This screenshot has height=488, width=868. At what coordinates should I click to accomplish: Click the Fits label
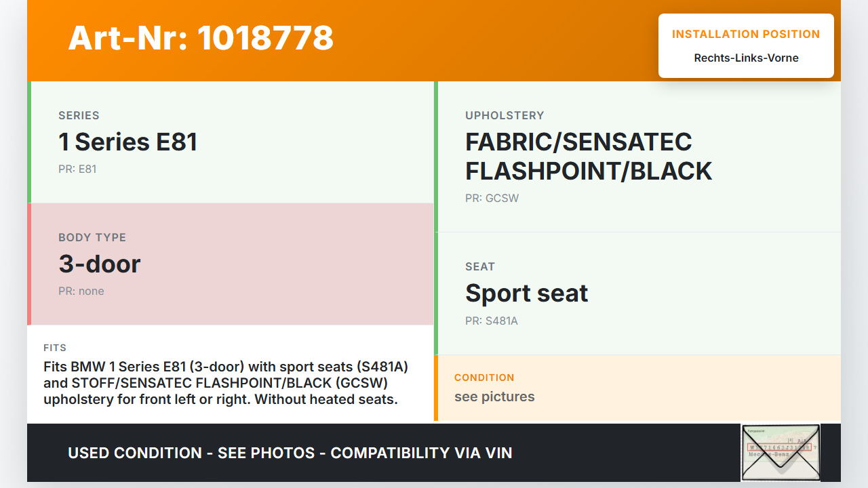[x=55, y=348]
